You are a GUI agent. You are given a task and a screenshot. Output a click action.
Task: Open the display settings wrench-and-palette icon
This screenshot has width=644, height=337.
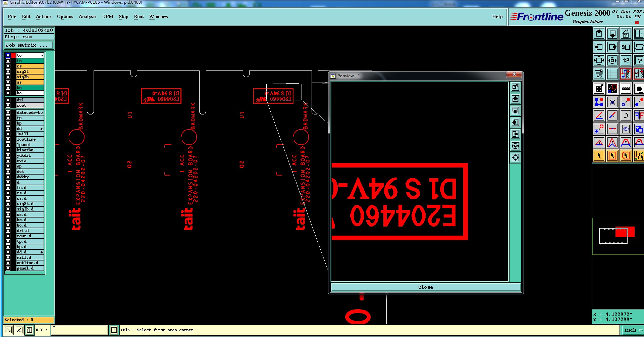coord(599,74)
